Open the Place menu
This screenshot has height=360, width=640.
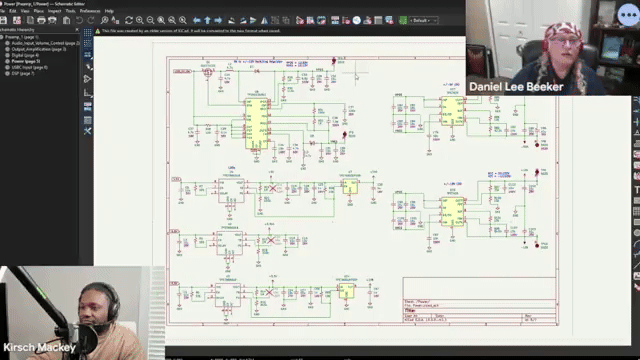pyautogui.click(x=39, y=11)
